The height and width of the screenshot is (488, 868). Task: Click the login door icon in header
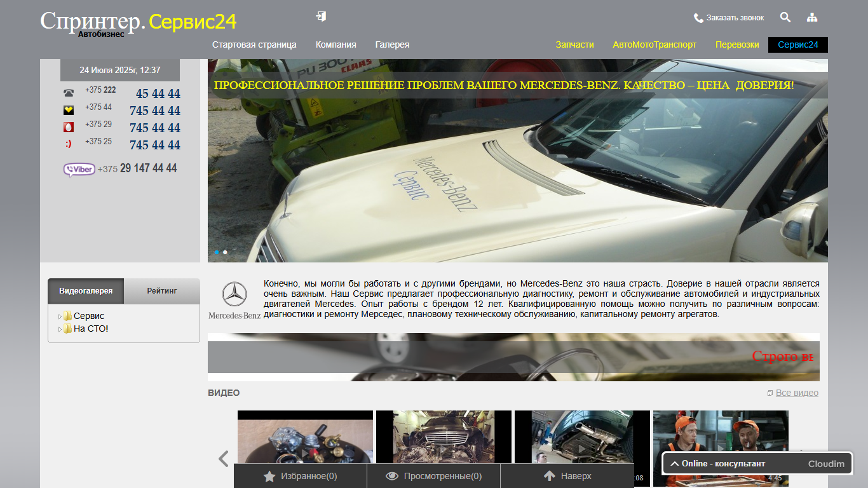(322, 17)
